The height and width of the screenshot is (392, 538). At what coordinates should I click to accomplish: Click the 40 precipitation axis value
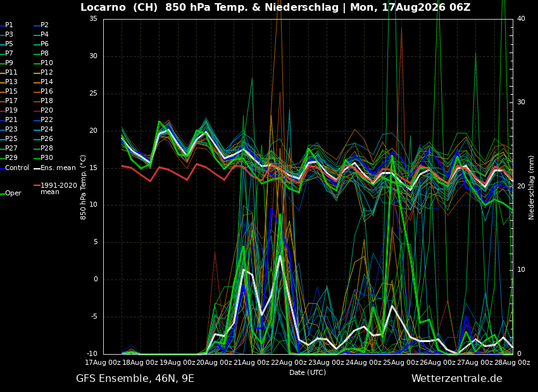(x=521, y=18)
